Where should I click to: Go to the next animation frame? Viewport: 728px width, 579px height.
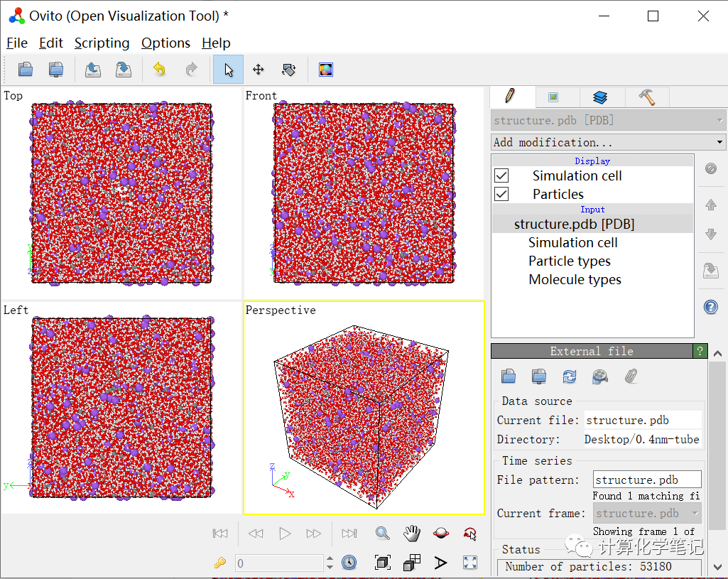click(x=313, y=534)
